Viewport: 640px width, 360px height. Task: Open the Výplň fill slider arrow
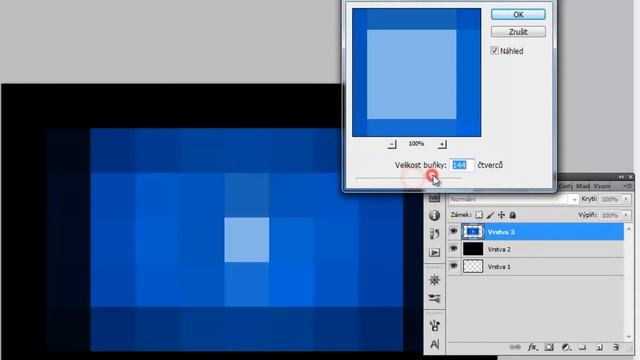626,215
